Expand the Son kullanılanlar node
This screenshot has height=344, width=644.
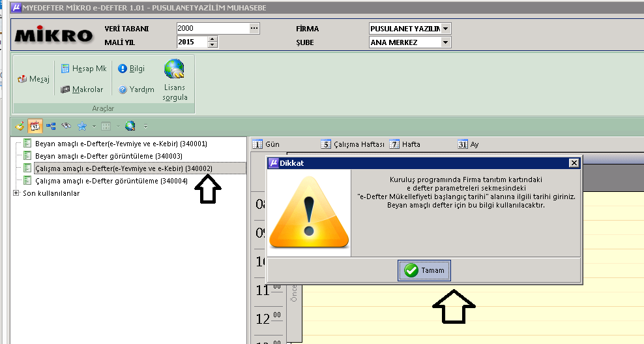16,193
